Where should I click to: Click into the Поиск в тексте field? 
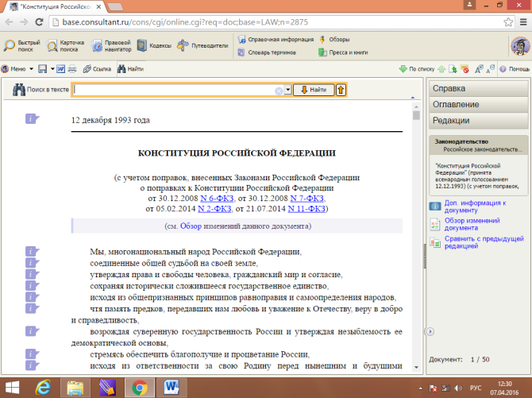click(x=173, y=90)
